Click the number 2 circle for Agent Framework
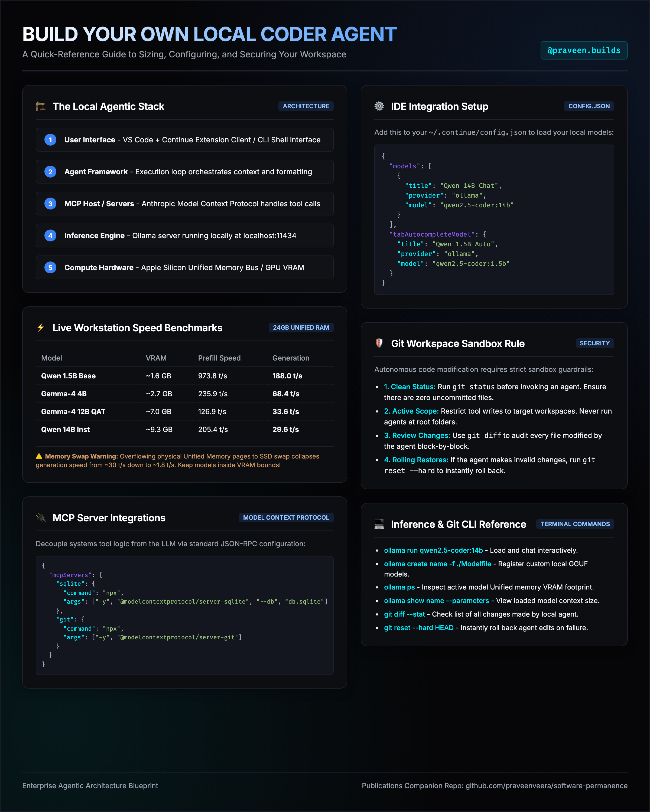The height and width of the screenshot is (812, 650). point(50,172)
